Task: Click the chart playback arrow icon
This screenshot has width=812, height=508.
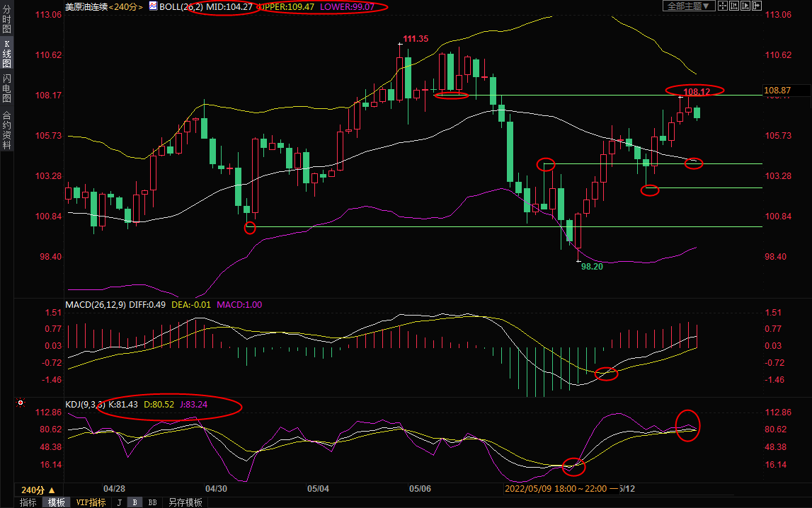Action: pos(745,6)
